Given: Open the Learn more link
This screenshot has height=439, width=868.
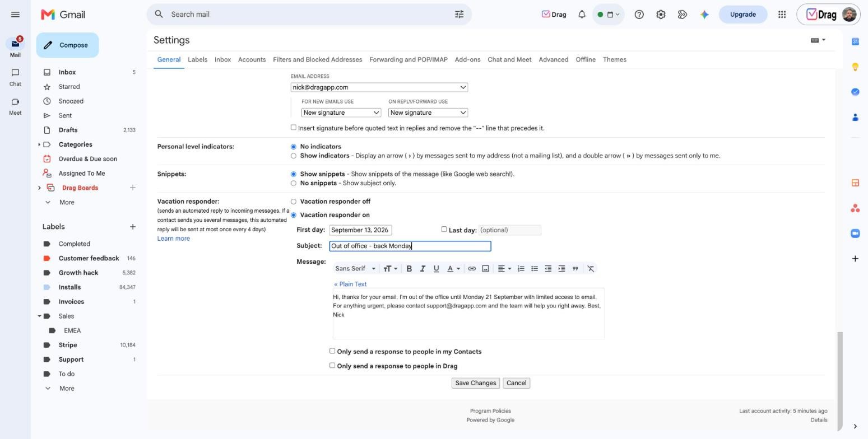Looking at the screenshot, I should 174,239.
